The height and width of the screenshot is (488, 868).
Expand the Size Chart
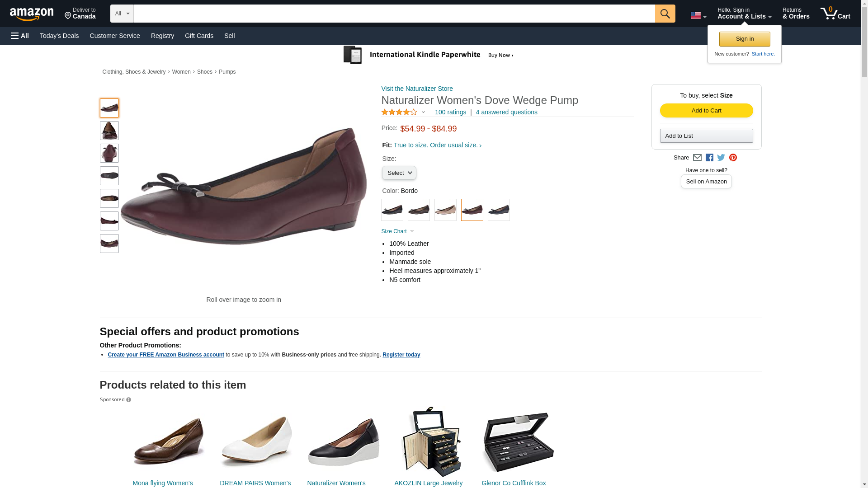tap(397, 231)
